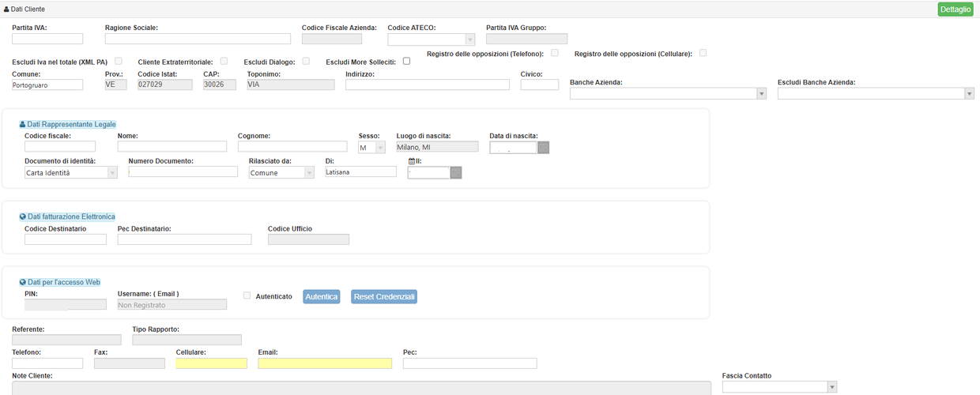Click the Dati Rappresentante Legale user icon
980x395 pixels.
pyautogui.click(x=22, y=124)
